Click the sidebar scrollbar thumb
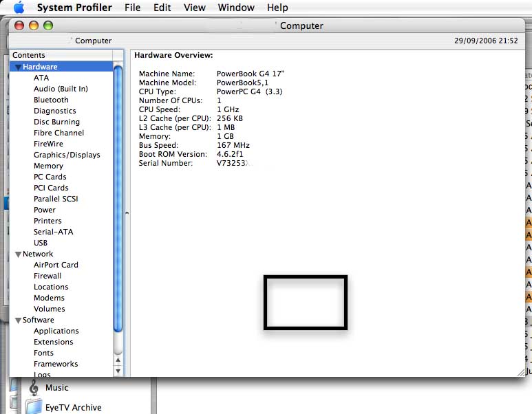The image size is (532, 414). tap(118, 199)
